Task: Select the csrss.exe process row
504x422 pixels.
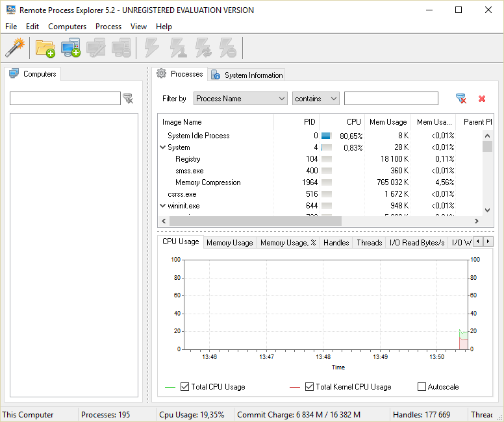Action: click(320, 194)
